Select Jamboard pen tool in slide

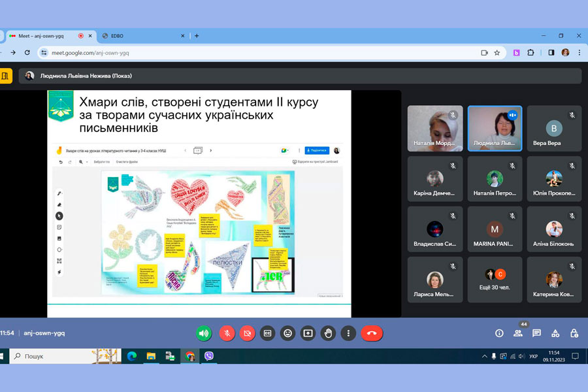(59, 193)
